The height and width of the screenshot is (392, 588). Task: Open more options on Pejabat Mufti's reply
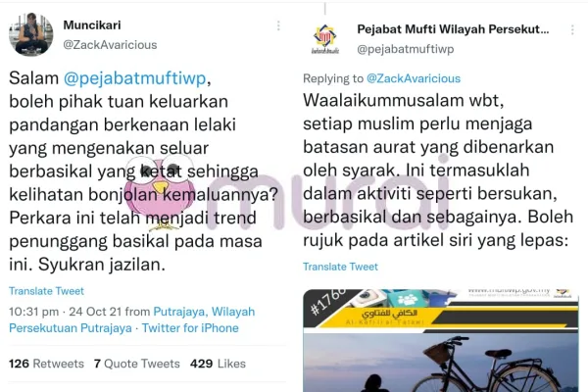pyautogui.click(x=572, y=30)
